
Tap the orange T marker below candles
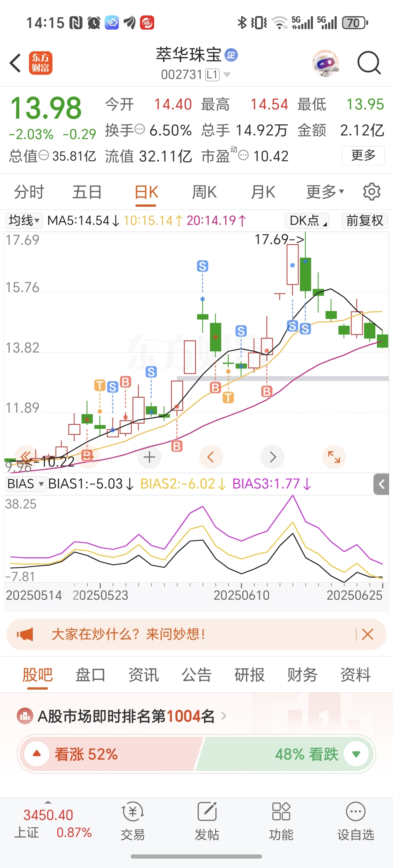click(x=228, y=398)
